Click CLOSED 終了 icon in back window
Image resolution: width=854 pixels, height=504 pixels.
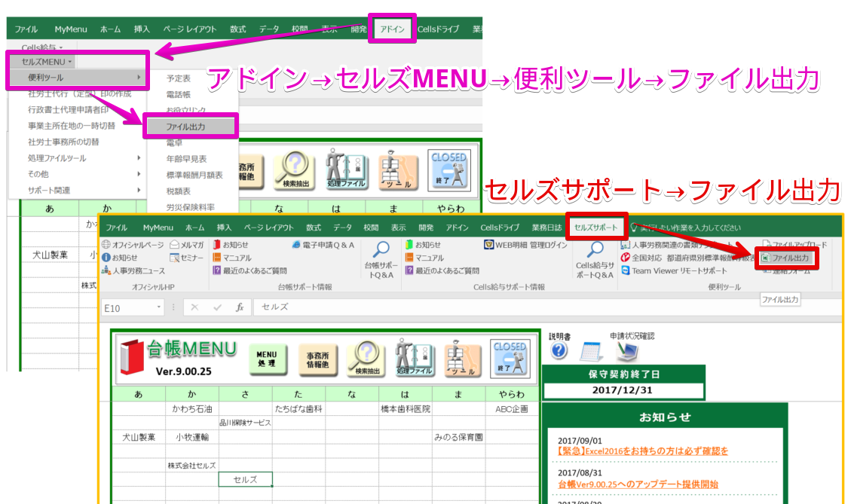[x=448, y=170]
